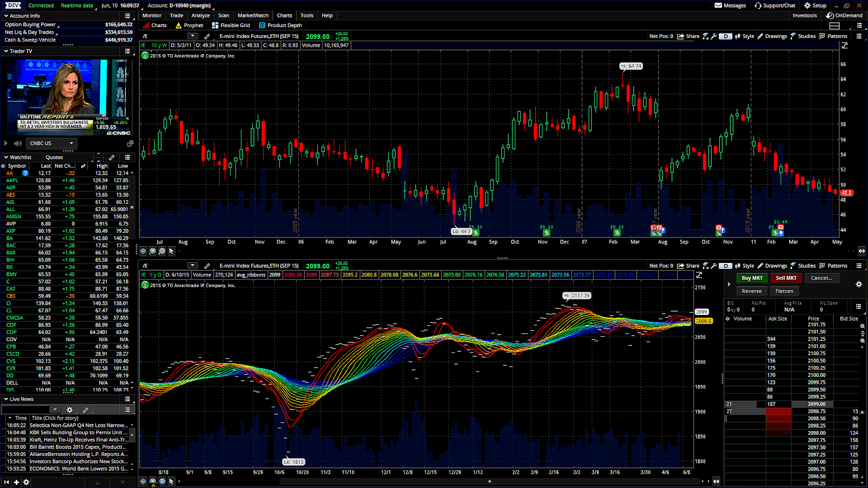This screenshot has width=868, height=488.
Task: Activate the OnDemand clock button
Action: coord(844,15)
